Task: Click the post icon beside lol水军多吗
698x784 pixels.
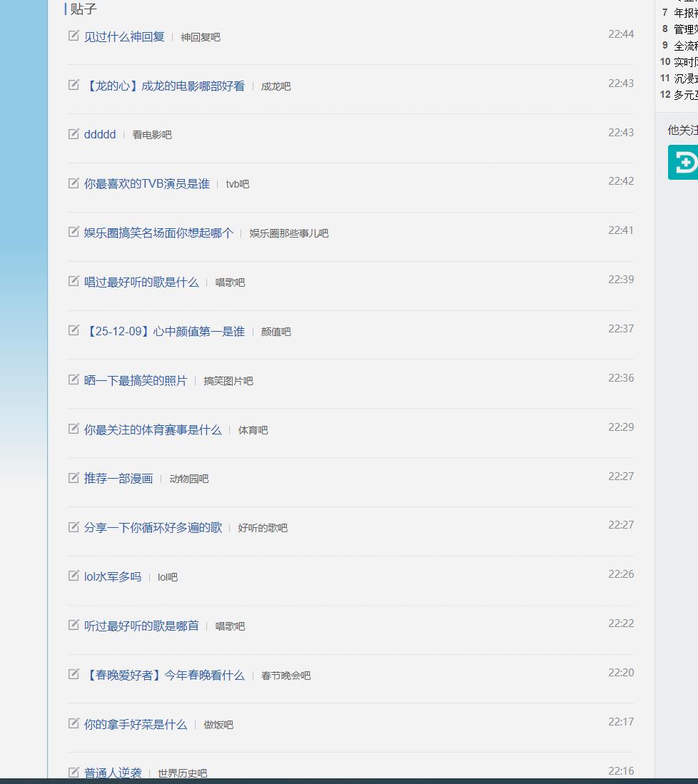Action: click(74, 576)
